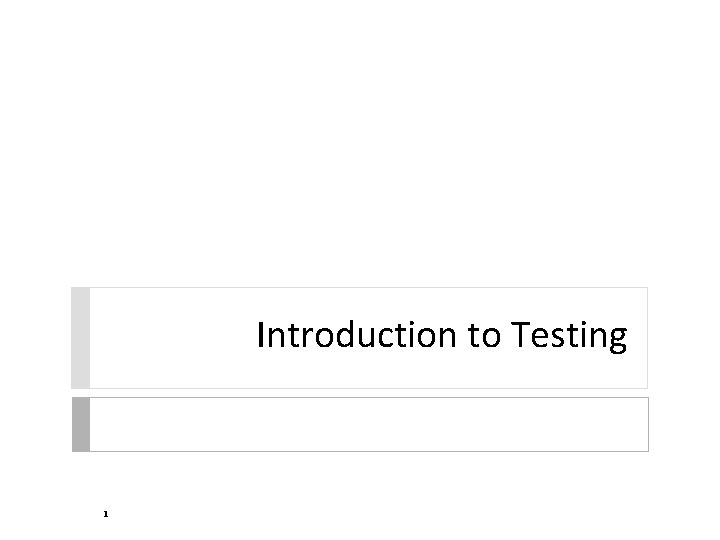720x540 pixels.
Task: Click the word "Introduction" in the title
Action: coord(356,336)
